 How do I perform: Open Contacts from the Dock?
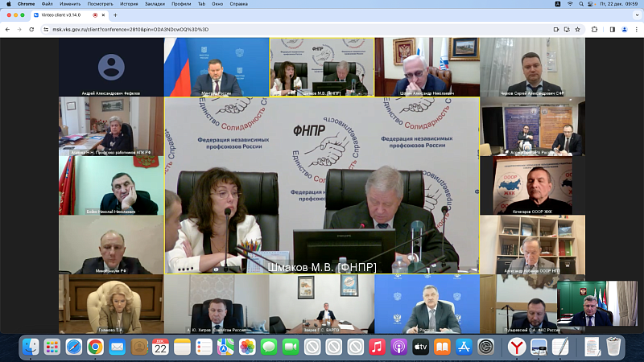click(138, 348)
